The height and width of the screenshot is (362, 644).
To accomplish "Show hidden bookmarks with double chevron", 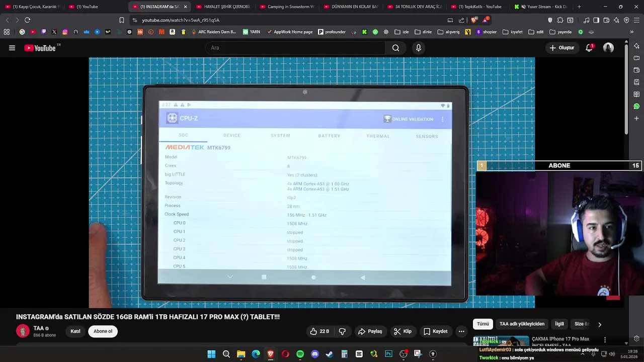I will coord(631,32).
